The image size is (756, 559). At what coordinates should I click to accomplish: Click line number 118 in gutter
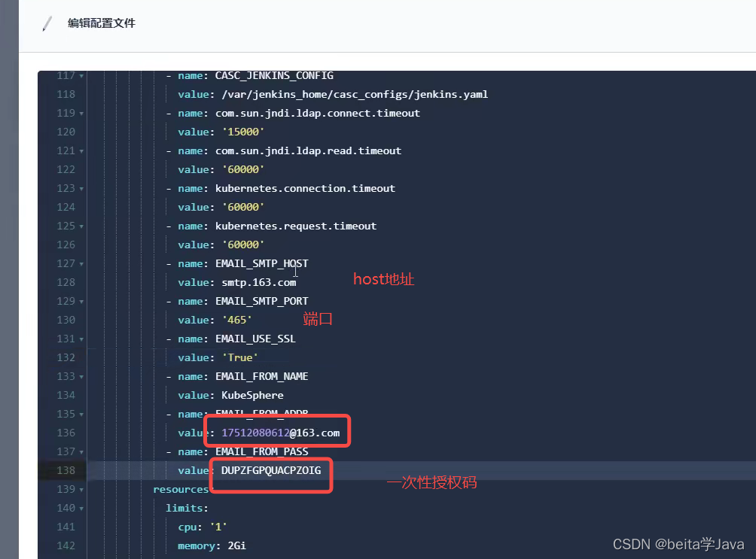pos(66,95)
